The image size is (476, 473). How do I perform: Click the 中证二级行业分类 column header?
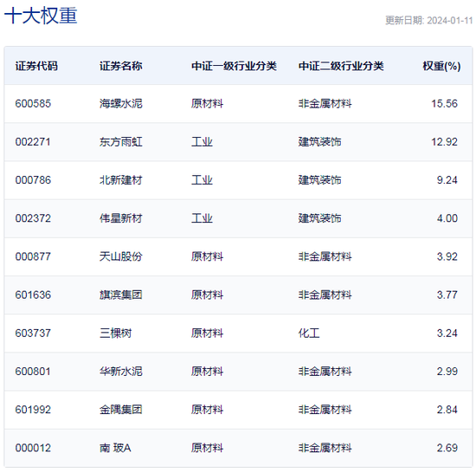(x=341, y=66)
